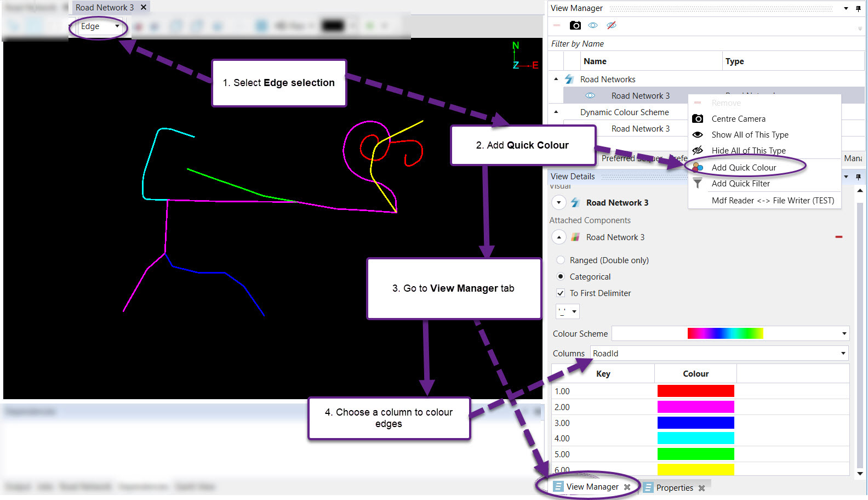Close the Road Network 3 document tab
Screen dimensions: 868x500
[144, 7]
